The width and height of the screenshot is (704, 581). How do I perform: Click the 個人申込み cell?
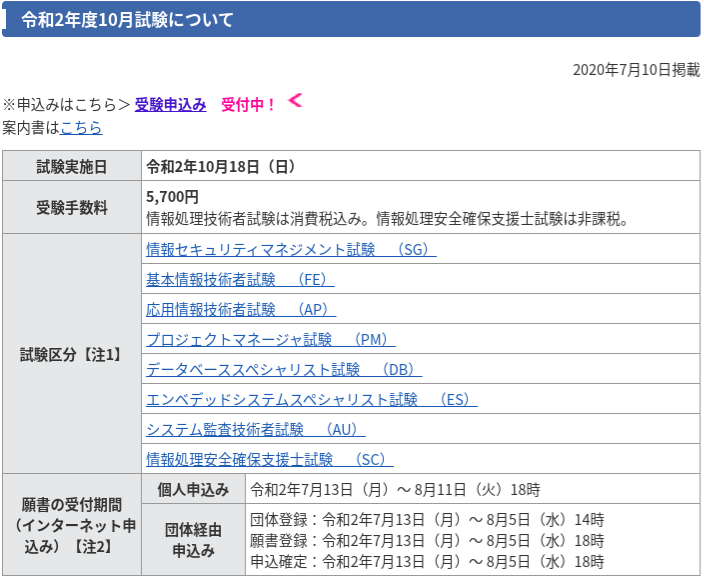pyautogui.click(x=194, y=489)
